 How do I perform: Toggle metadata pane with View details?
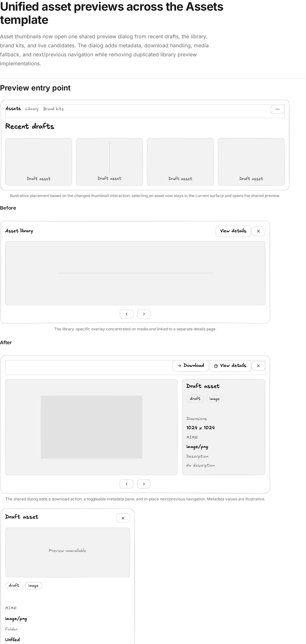(x=230, y=366)
